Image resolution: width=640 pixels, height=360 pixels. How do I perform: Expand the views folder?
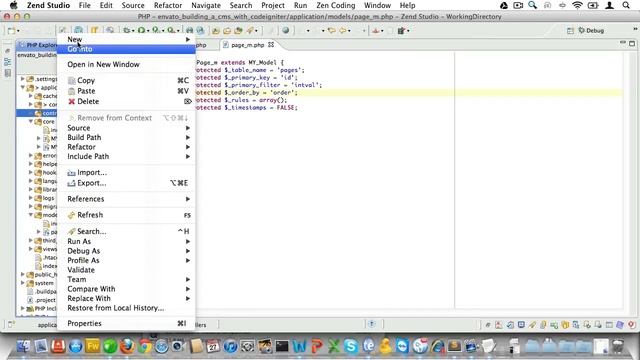(x=31, y=249)
